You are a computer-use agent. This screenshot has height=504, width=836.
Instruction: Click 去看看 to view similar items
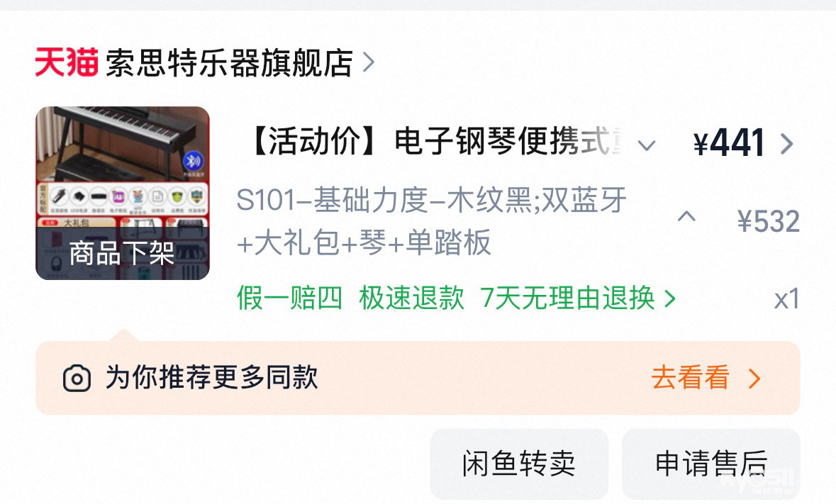(x=691, y=378)
